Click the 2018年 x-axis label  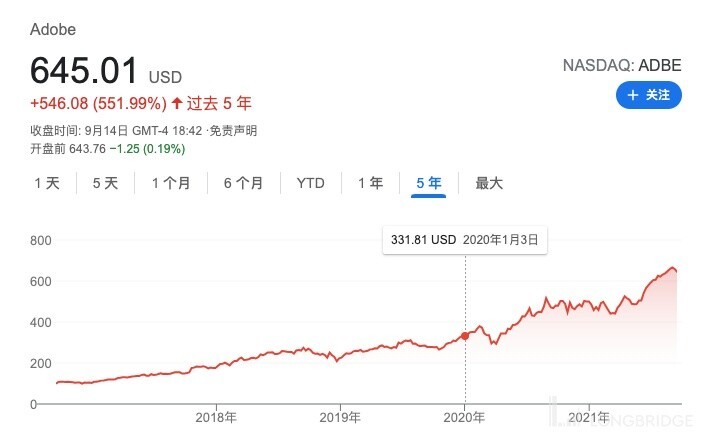(x=216, y=418)
